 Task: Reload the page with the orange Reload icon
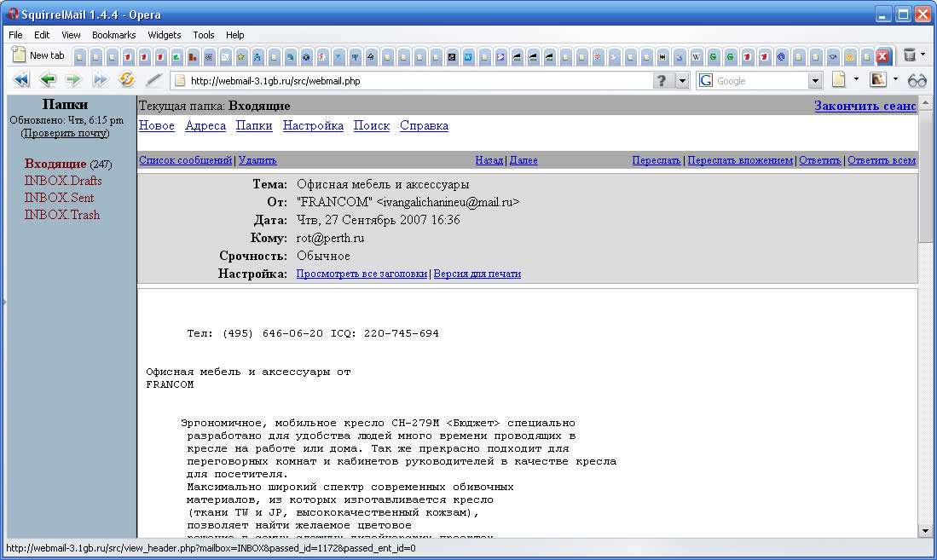tap(127, 80)
